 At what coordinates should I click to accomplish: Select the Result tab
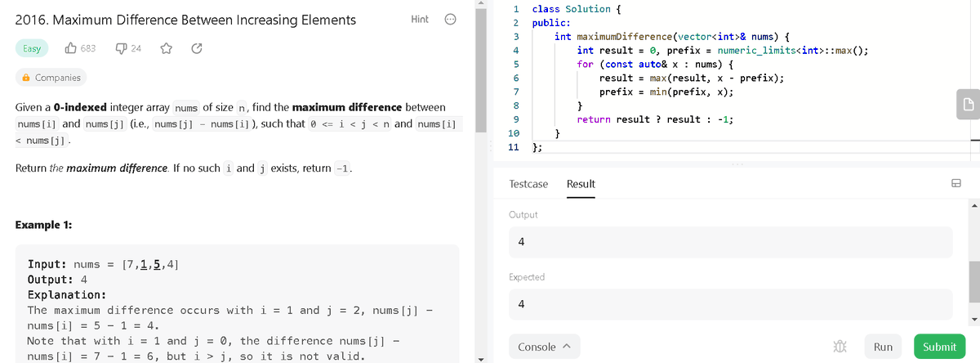point(581,184)
